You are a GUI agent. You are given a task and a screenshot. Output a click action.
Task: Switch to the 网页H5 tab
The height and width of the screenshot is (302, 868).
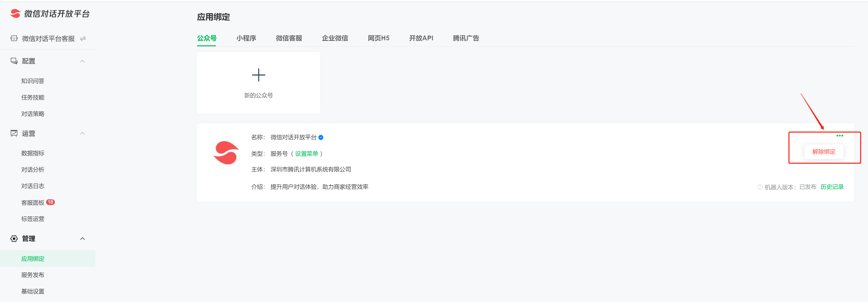tap(379, 38)
